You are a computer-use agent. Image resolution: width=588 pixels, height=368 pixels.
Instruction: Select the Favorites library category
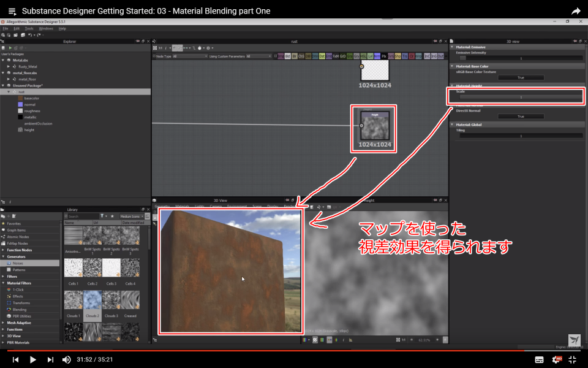pos(13,223)
